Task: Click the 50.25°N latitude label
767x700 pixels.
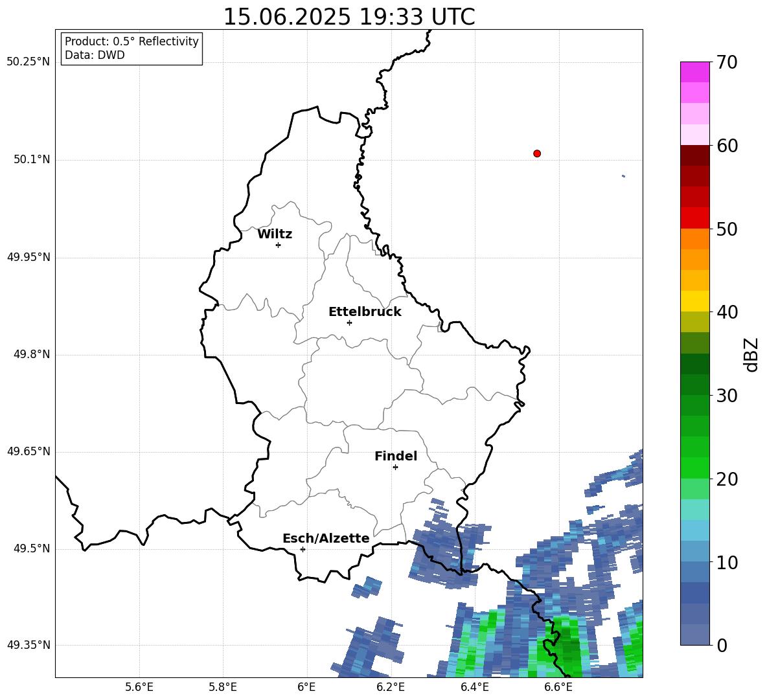Action: pyautogui.click(x=29, y=62)
